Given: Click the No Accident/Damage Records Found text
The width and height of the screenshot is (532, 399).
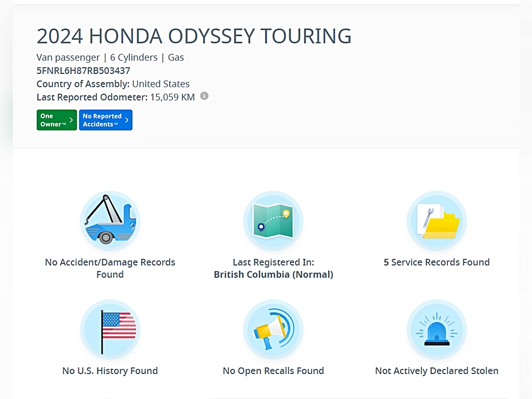Looking at the screenshot, I should [110, 268].
